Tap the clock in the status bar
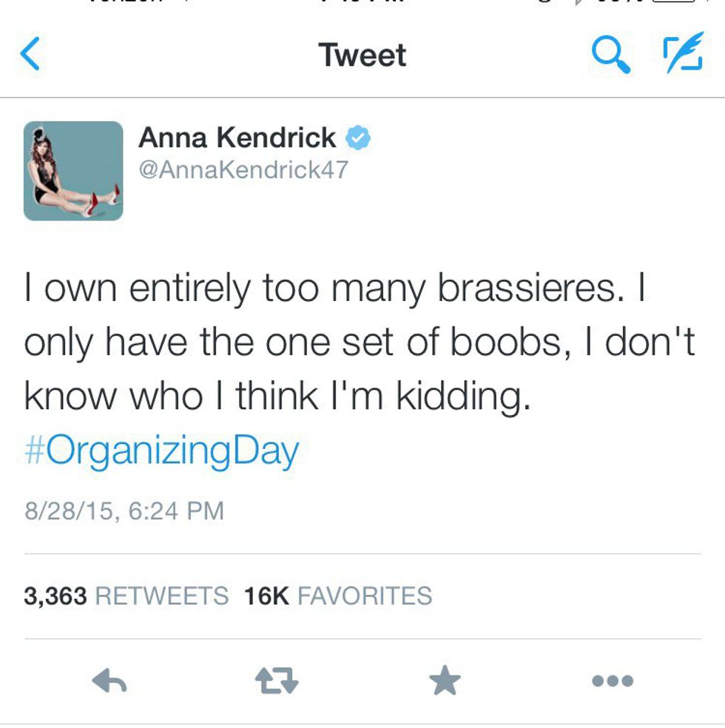 coord(362,2)
